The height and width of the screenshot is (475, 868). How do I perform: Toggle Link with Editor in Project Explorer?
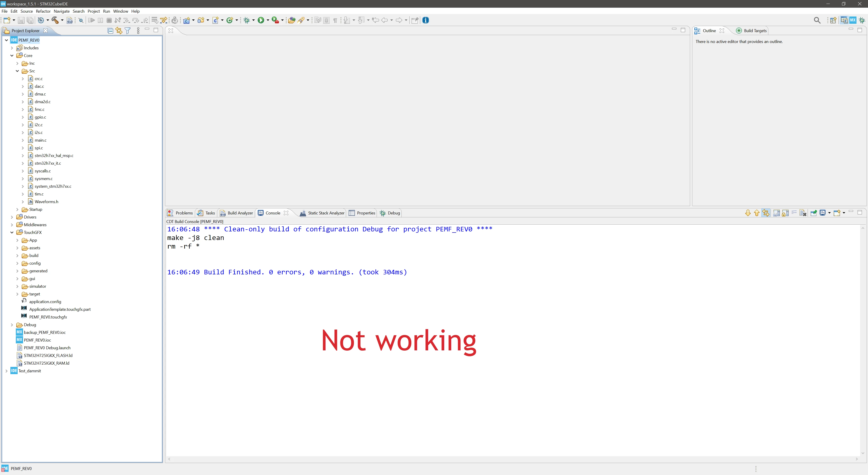coord(119,31)
